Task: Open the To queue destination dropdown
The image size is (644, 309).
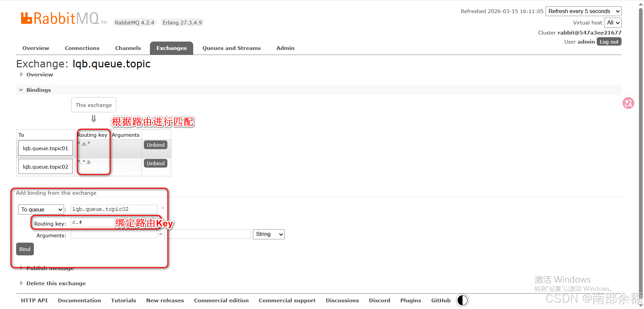Action: click(x=41, y=209)
